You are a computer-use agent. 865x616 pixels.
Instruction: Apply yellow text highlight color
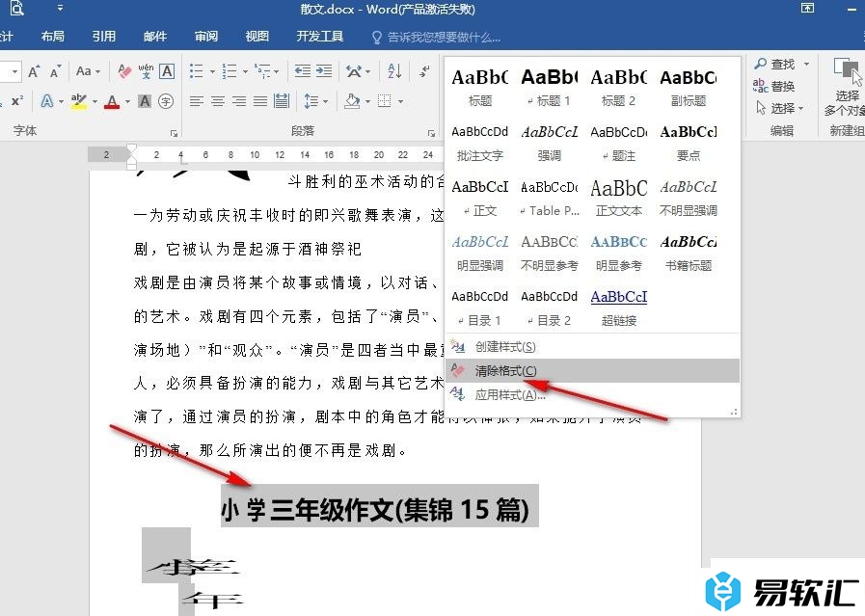[79, 101]
